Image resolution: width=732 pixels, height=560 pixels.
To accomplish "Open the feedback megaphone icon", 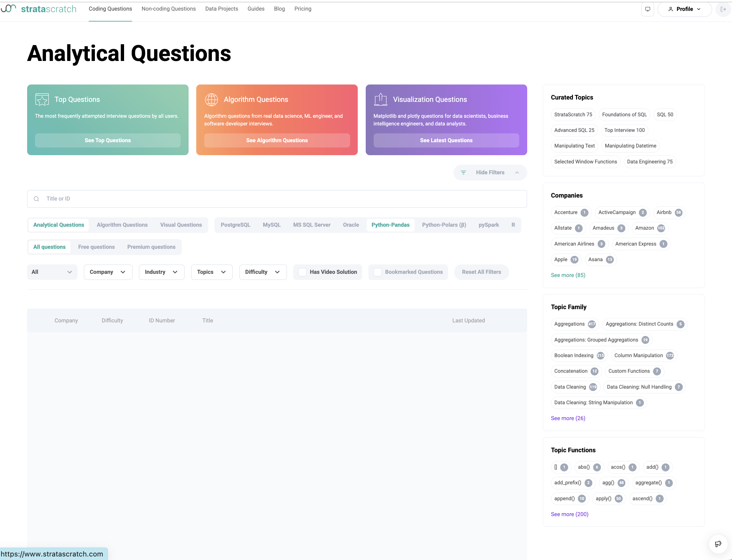I will tap(718, 544).
